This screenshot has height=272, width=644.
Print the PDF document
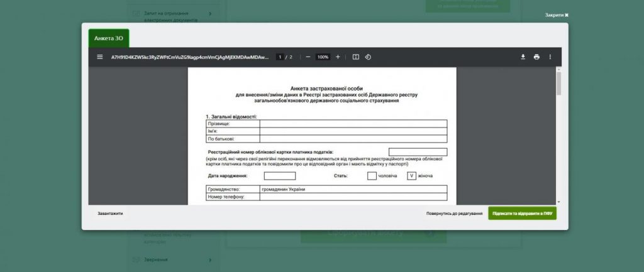pos(536,57)
